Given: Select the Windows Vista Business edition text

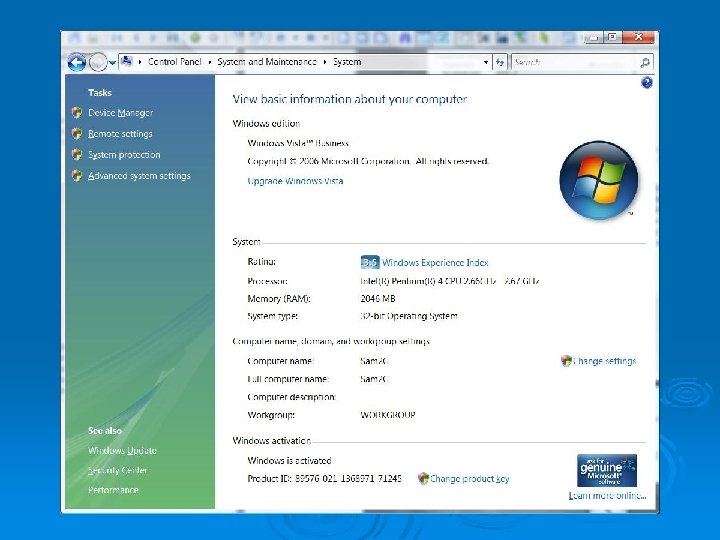Looking at the screenshot, I should click(x=298, y=143).
